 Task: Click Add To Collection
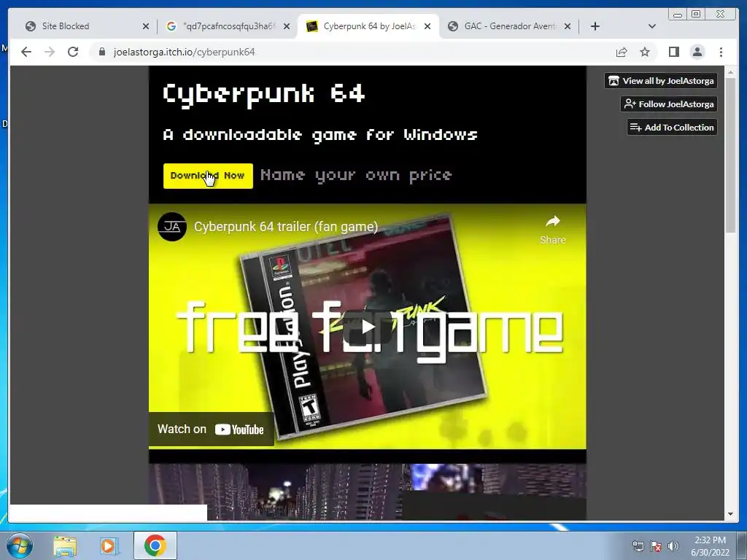pos(672,127)
